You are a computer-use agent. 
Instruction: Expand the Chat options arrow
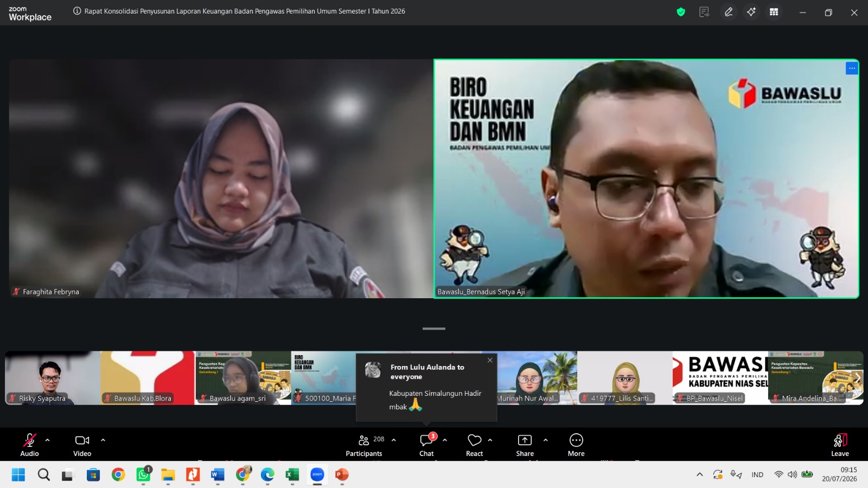[x=445, y=440]
